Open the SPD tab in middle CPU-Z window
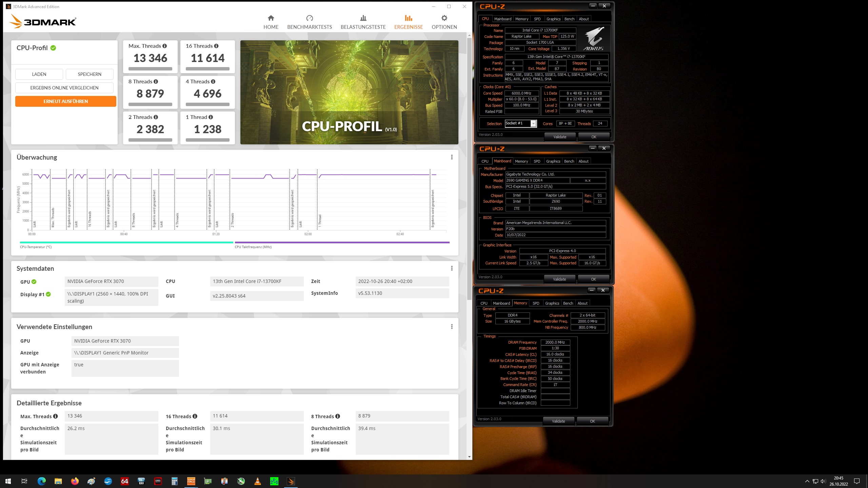 537,161
